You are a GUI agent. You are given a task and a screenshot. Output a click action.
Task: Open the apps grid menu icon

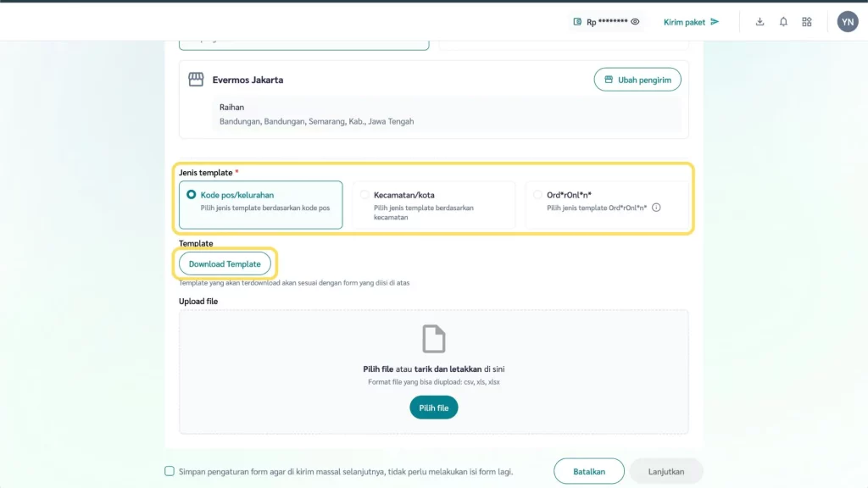pyautogui.click(x=807, y=22)
